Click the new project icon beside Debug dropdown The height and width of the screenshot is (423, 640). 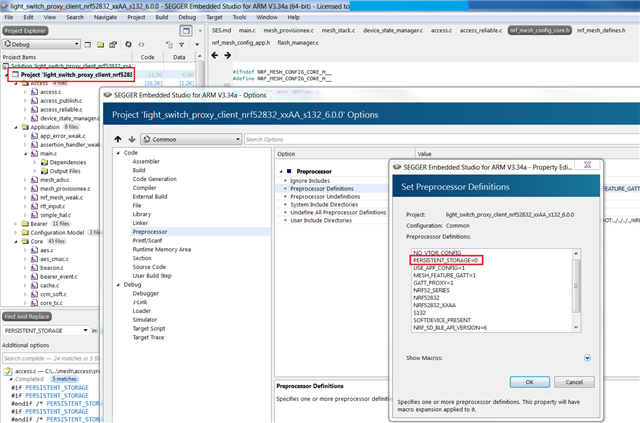[x=88, y=45]
